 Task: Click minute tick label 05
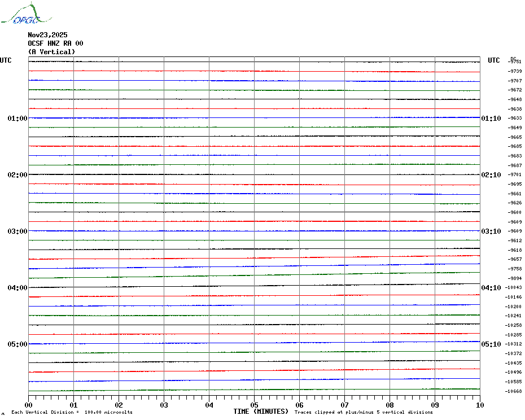[x=254, y=405]
